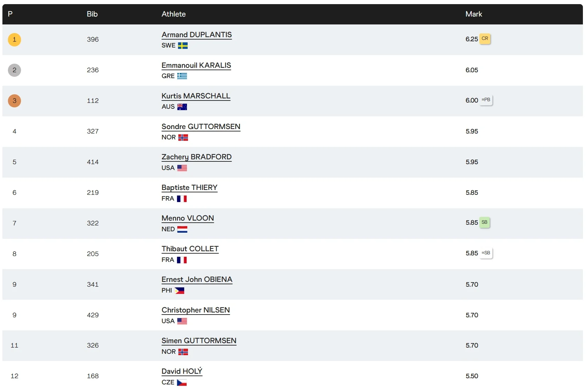Click the silver second-place medal badge
Image resolution: width=586 pixels, height=392 pixels.
(x=14, y=70)
